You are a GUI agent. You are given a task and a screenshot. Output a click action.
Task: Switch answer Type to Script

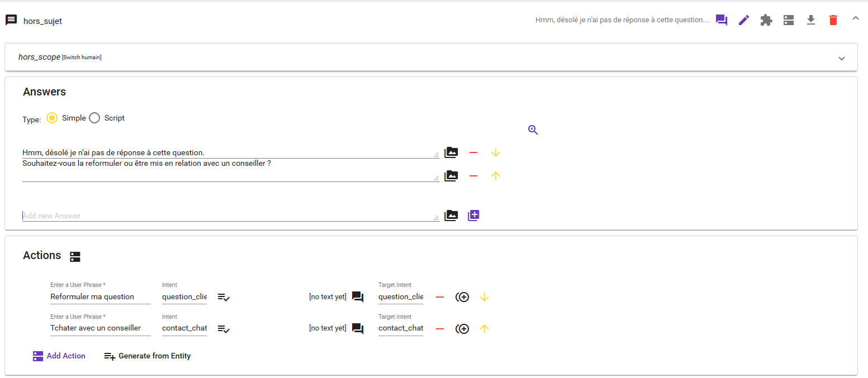click(94, 118)
